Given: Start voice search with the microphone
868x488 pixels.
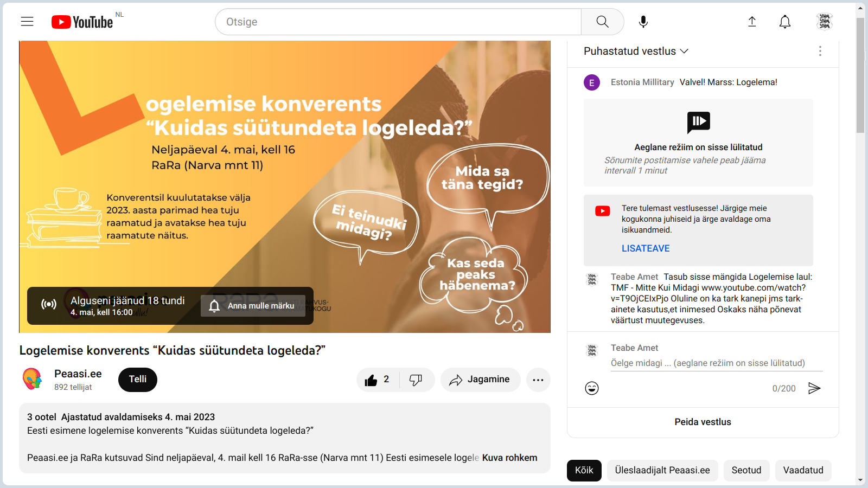Looking at the screenshot, I should [643, 22].
